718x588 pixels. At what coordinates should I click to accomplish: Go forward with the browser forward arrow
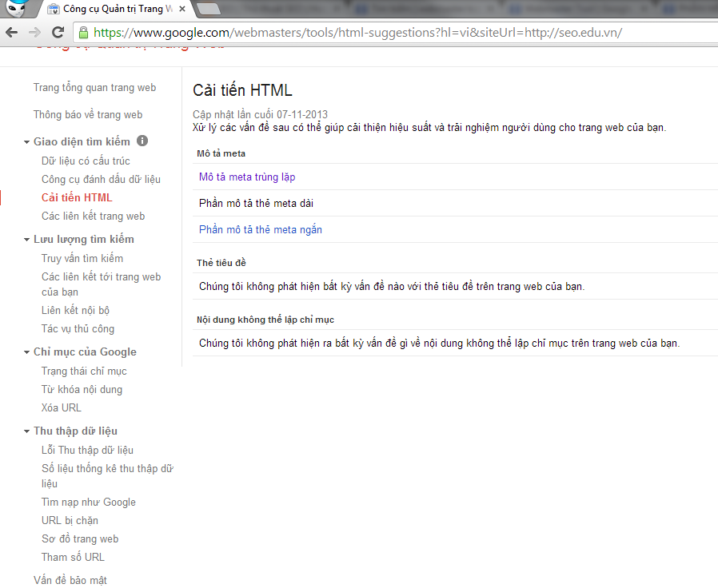pos(34,32)
